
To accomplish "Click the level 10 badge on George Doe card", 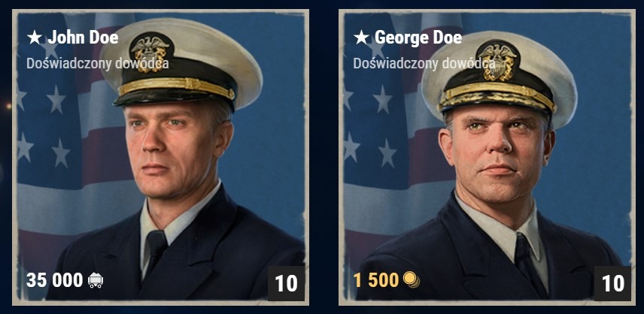I will (x=612, y=283).
